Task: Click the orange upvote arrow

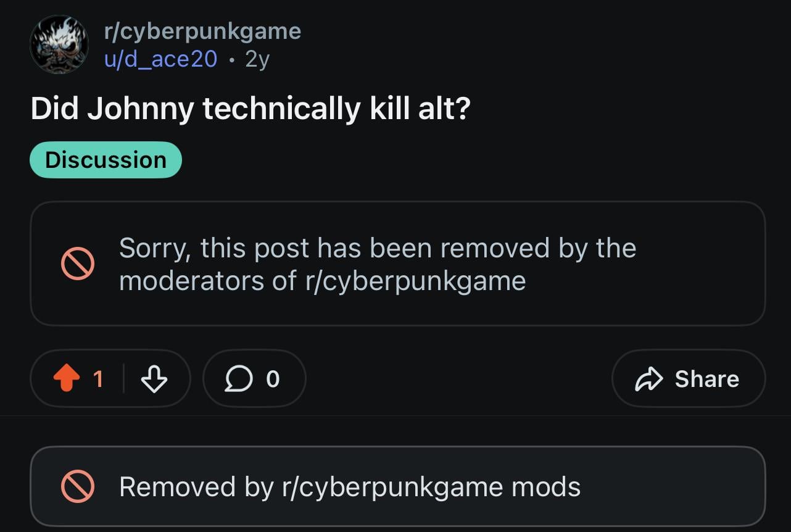Action: pyautogui.click(x=67, y=378)
